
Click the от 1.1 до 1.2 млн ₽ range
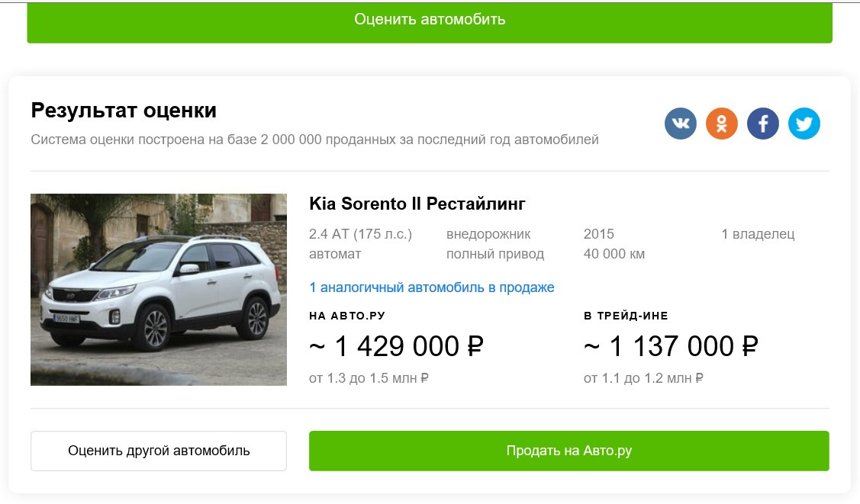pos(643,377)
